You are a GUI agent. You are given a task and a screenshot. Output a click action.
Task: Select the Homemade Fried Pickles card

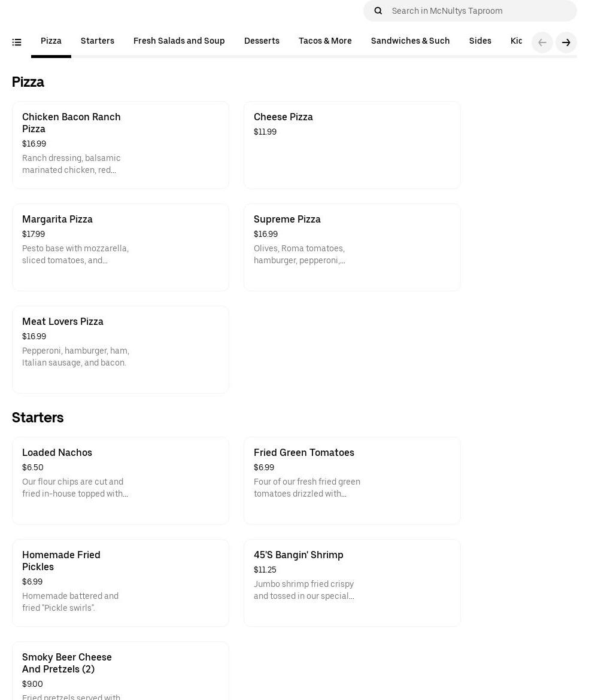pos(120,583)
